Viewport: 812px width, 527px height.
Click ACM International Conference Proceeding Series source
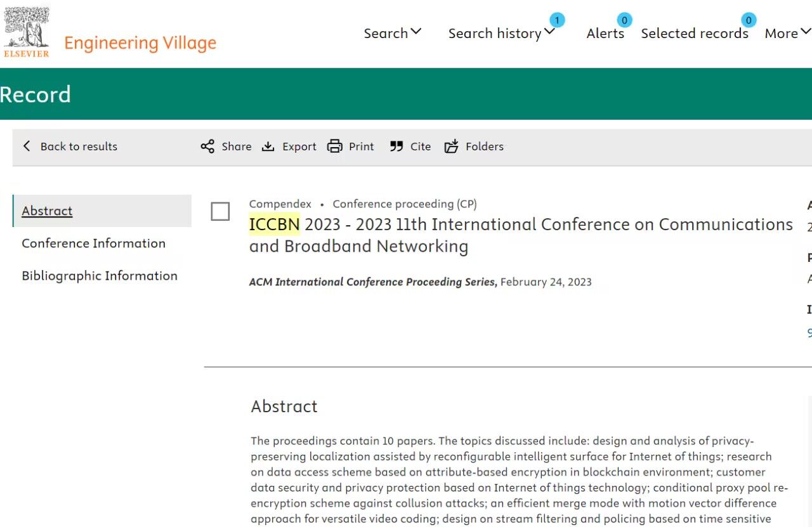coord(373,282)
